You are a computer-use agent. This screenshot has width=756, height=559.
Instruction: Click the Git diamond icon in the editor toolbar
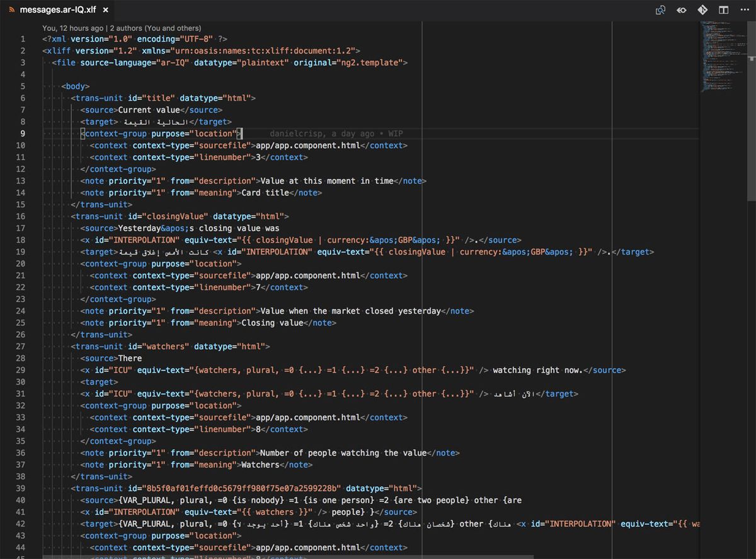pos(702,10)
